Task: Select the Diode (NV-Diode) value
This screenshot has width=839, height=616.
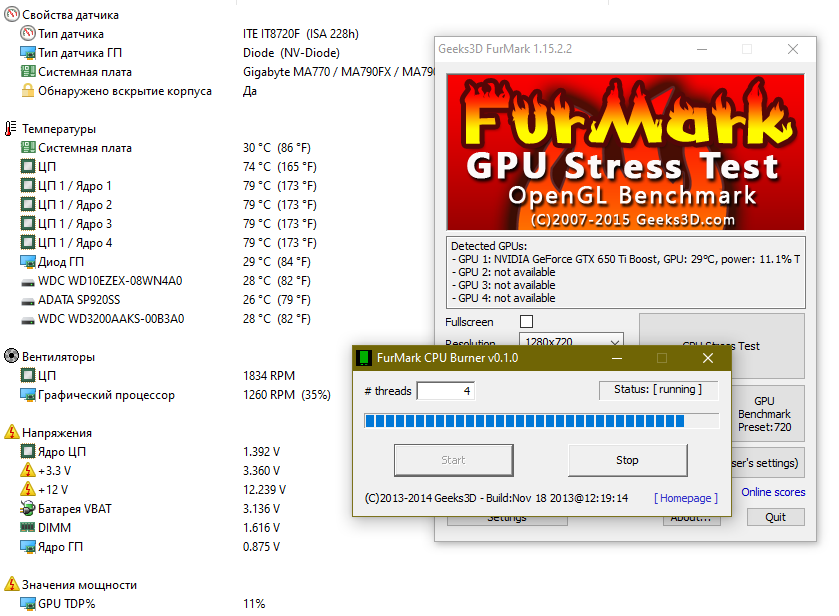Action: 291,53
